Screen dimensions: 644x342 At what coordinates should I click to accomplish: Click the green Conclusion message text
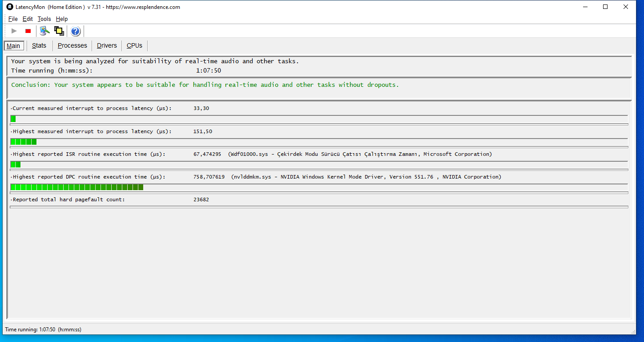[x=205, y=85]
